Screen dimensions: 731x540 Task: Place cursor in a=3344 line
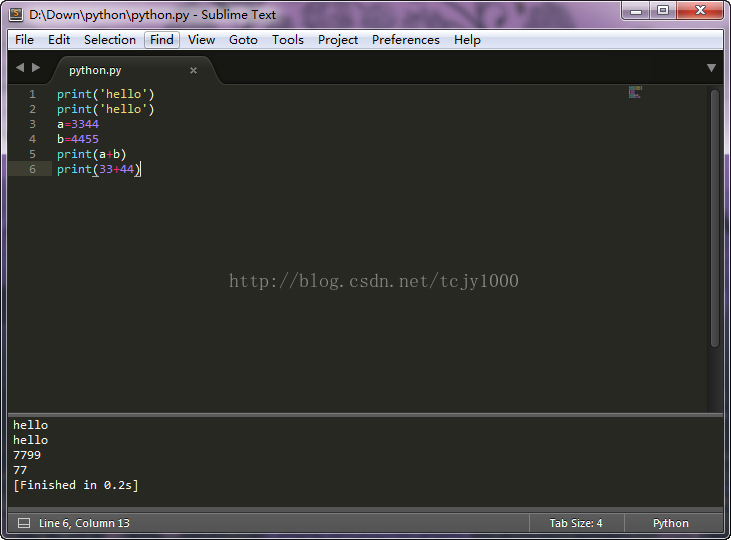coord(78,124)
